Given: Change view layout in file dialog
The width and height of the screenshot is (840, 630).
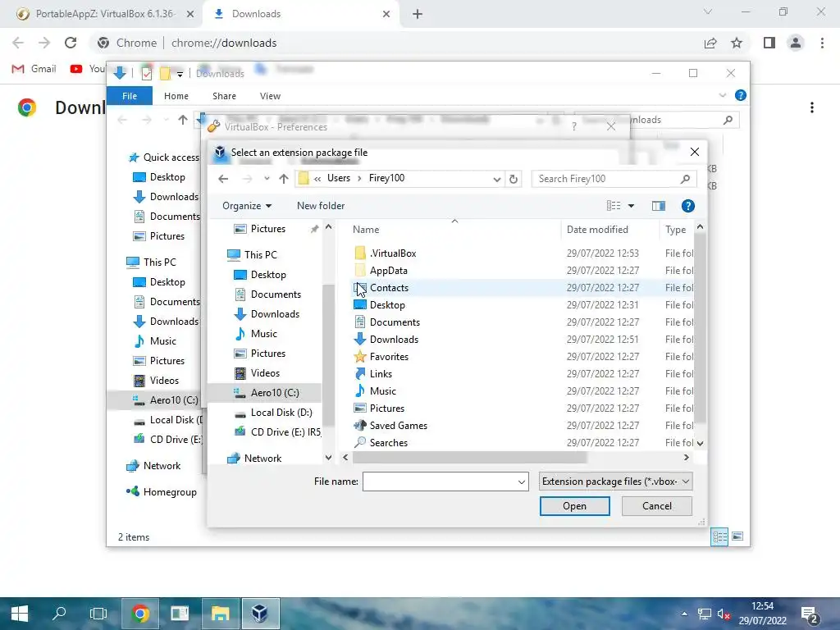Looking at the screenshot, I should (614, 206).
